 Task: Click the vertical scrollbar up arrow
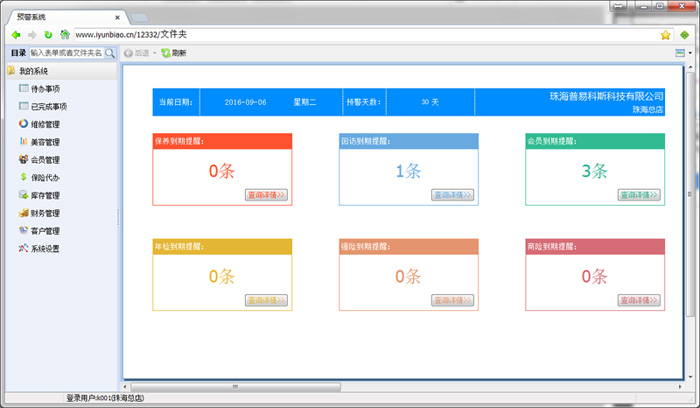(x=690, y=67)
